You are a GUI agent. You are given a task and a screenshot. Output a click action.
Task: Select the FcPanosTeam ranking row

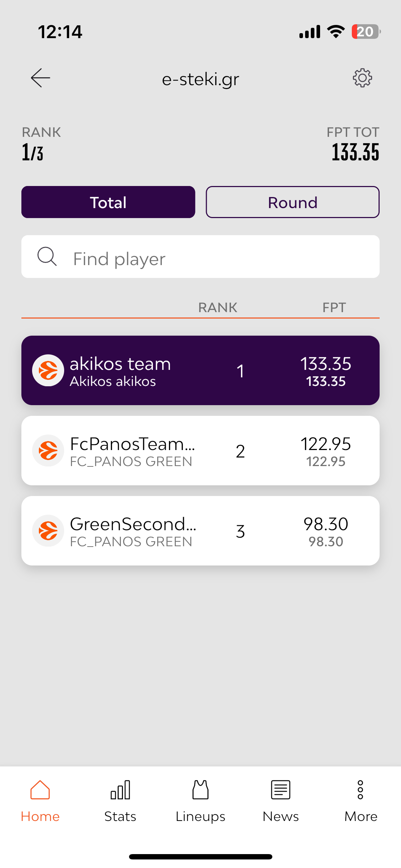click(200, 450)
